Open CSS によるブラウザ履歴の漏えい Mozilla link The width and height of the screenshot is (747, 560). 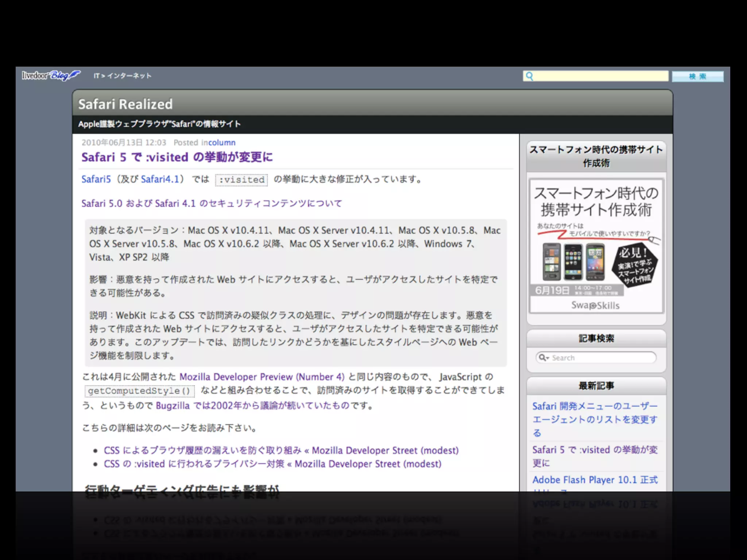point(281,451)
